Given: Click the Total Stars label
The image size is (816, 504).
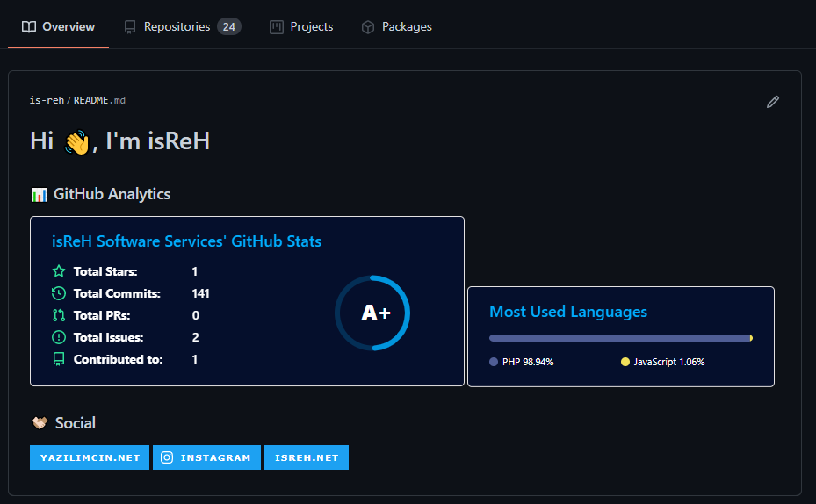Looking at the screenshot, I should pyautogui.click(x=105, y=271).
